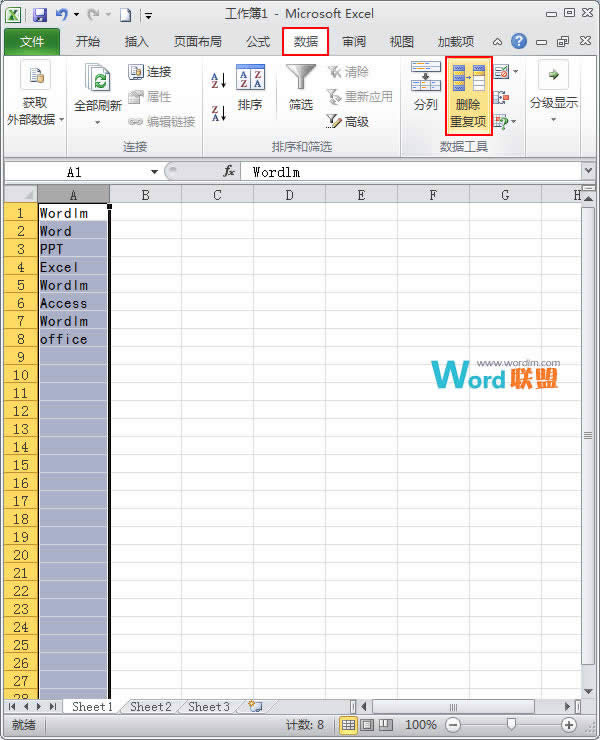Click the Save icon in quick access toolbar
The width and height of the screenshot is (600, 740).
point(40,15)
